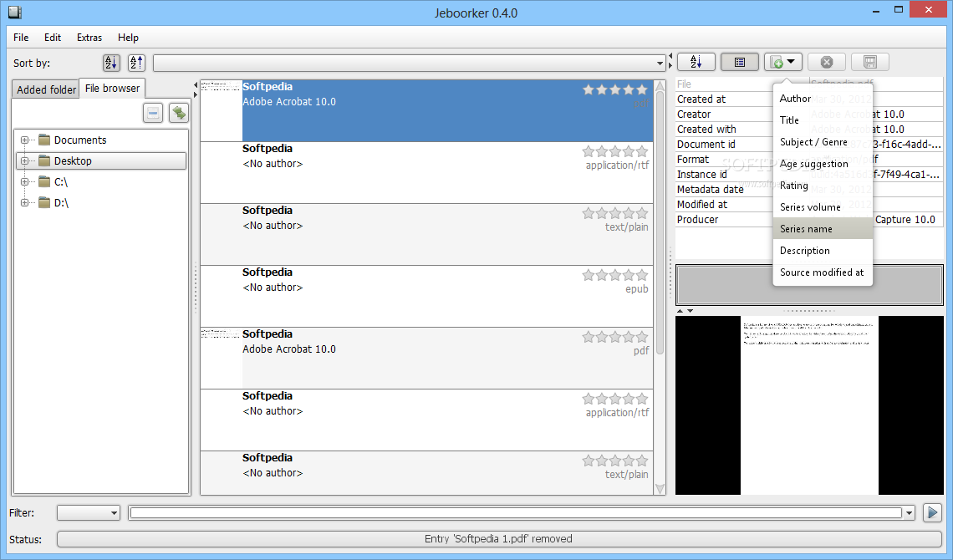Click Documents folder icon in tree
The width and height of the screenshot is (953, 560).
pyautogui.click(x=44, y=140)
